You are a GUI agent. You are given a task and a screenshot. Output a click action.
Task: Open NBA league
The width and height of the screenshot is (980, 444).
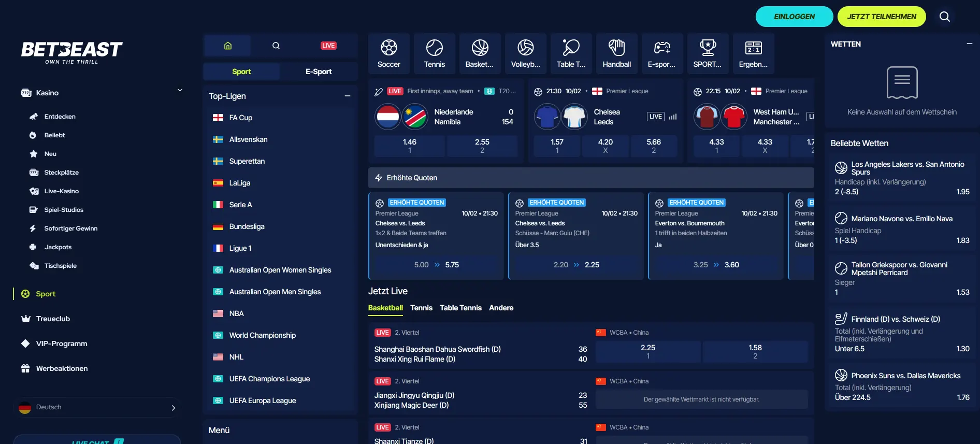tap(280, 313)
